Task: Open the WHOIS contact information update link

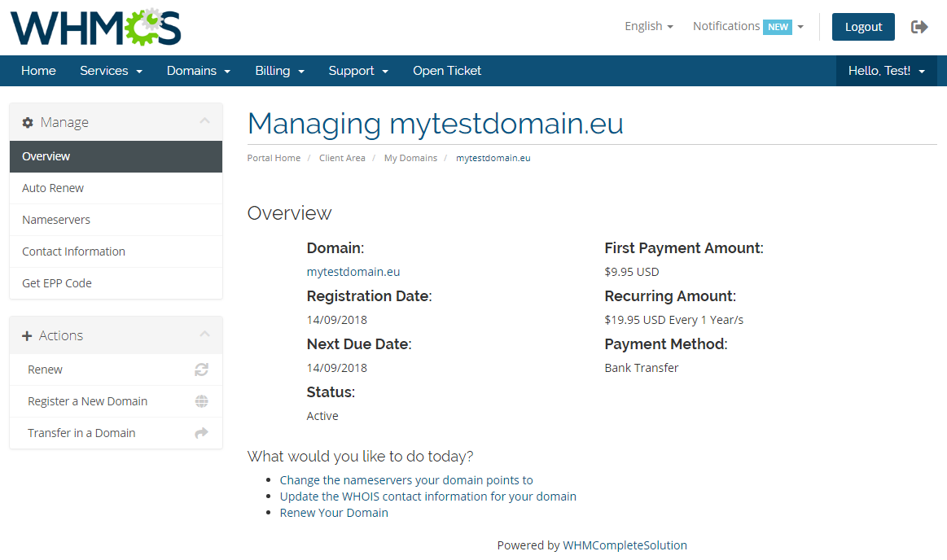Action: (427, 496)
